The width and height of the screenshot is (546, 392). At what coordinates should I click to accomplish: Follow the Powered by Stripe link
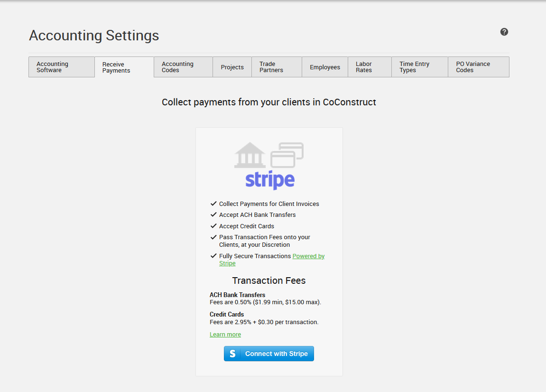tap(308, 256)
